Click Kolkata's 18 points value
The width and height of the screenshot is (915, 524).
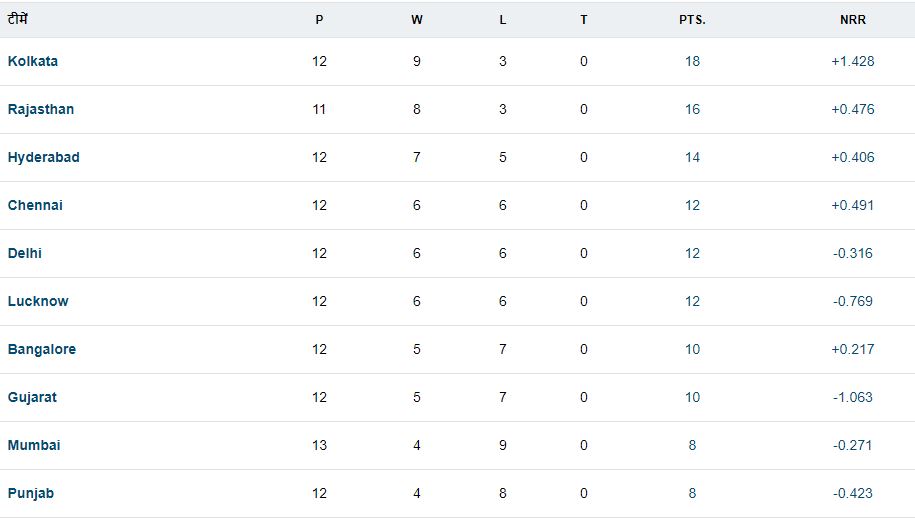692,61
